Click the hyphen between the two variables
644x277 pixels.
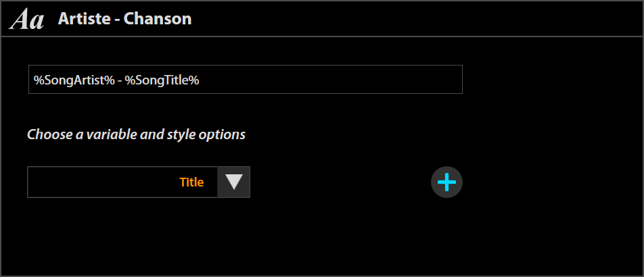(118, 80)
